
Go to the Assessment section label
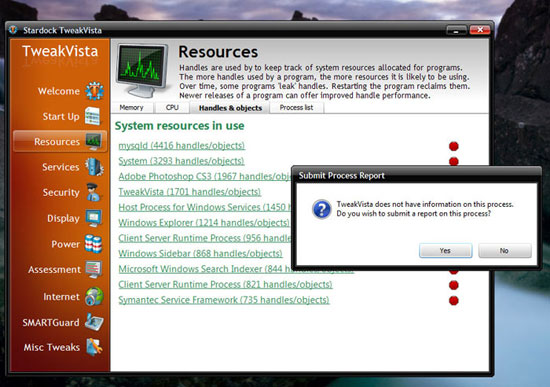pyautogui.click(x=54, y=269)
